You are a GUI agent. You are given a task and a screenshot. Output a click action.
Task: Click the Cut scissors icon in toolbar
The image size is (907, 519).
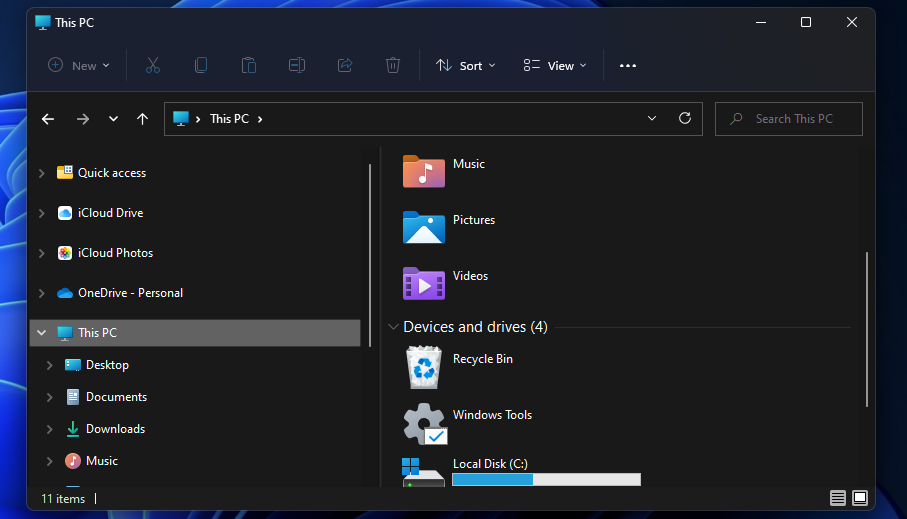point(153,65)
